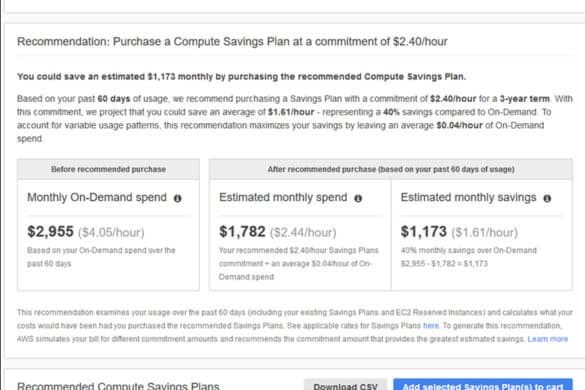Click the Download CSV button
This screenshot has height=390, width=585.
[345, 386]
